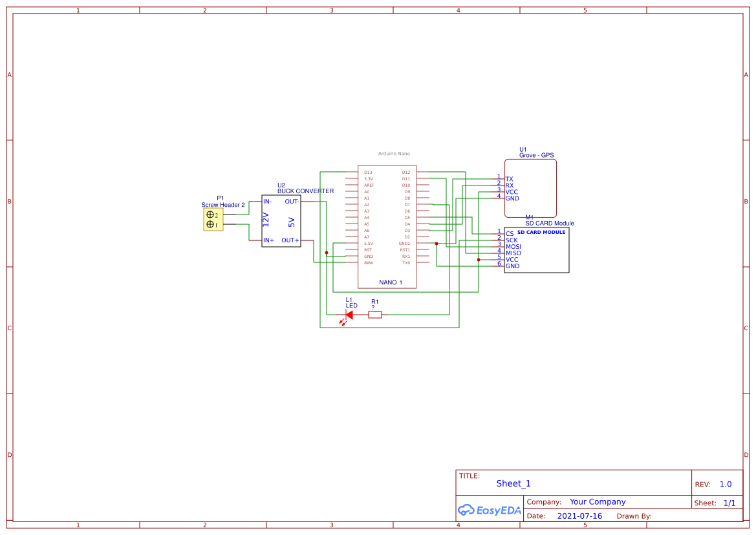Click the SD CARD MODULE header text

click(541, 232)
